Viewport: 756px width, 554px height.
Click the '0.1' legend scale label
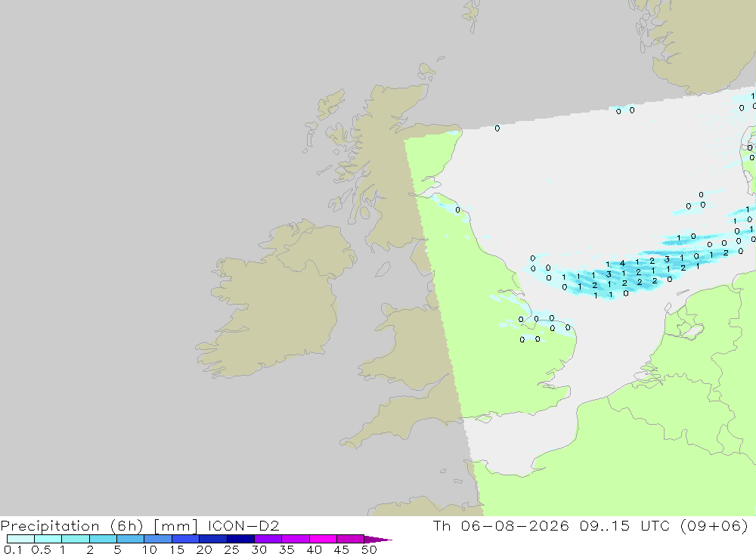[13, 549]
